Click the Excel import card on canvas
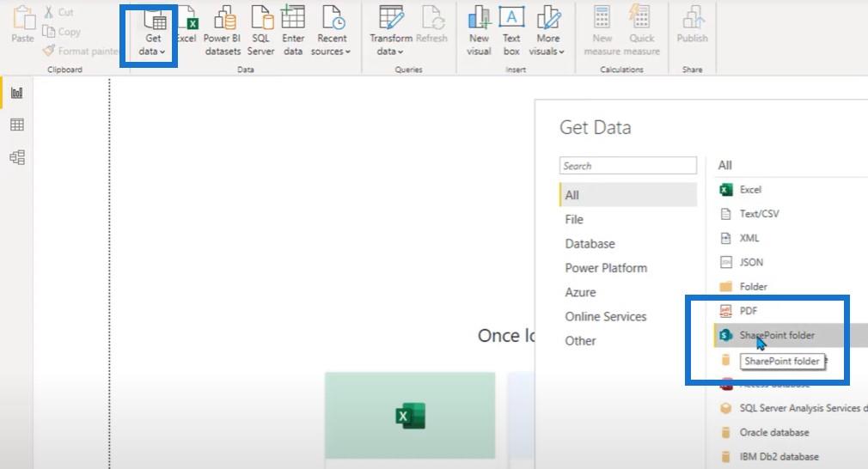The height and width of the screenshot is (469, 868). pyautogui.click(x=410, y=416)
